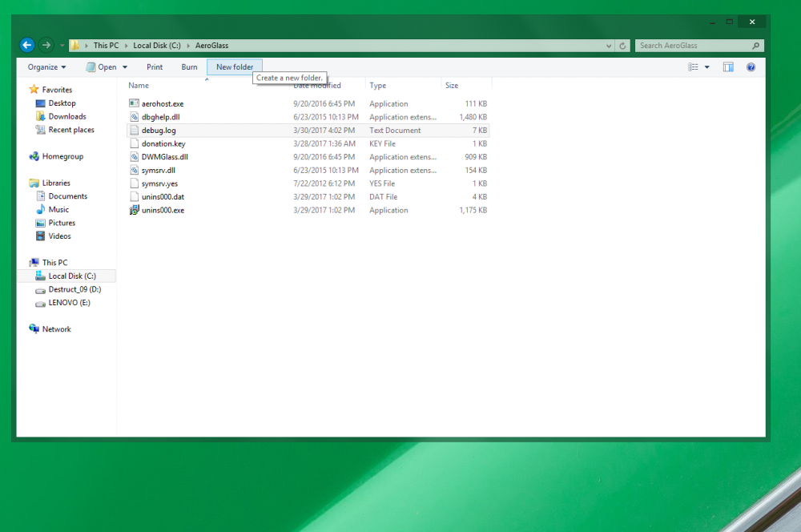Viewport: 801px width, 532px height.
Task: Open the change view options dropdown
Action: pyautogui.click(x=704, y=66)
